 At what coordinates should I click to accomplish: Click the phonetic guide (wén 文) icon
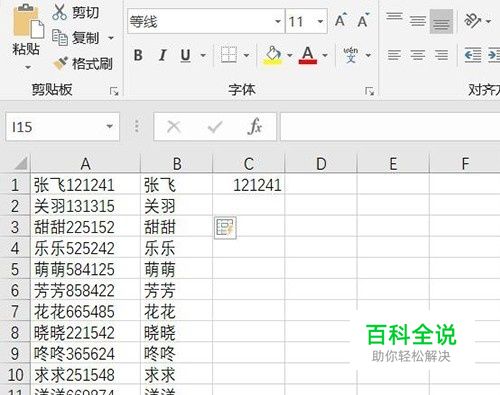click(350, 55)
